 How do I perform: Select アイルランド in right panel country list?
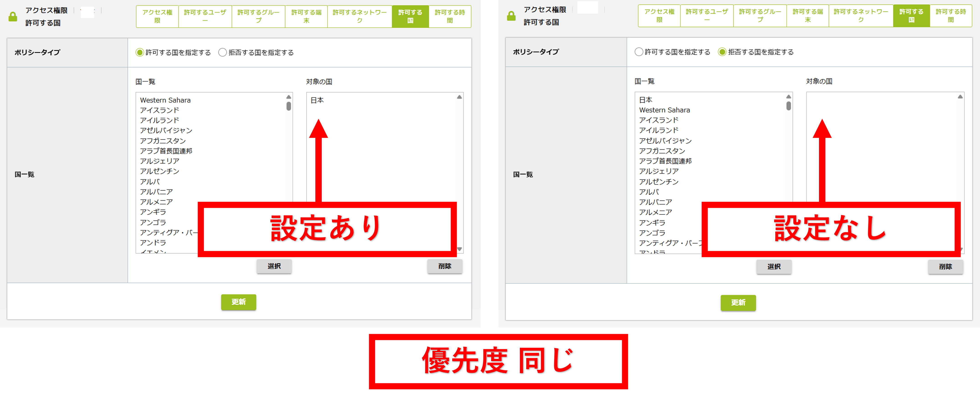coord(658,130)
